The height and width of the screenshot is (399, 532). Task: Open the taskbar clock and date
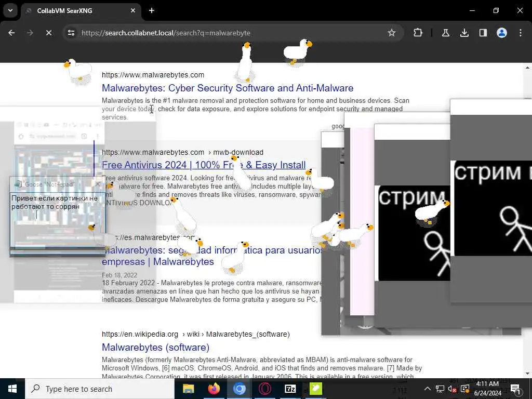point(487,389)
